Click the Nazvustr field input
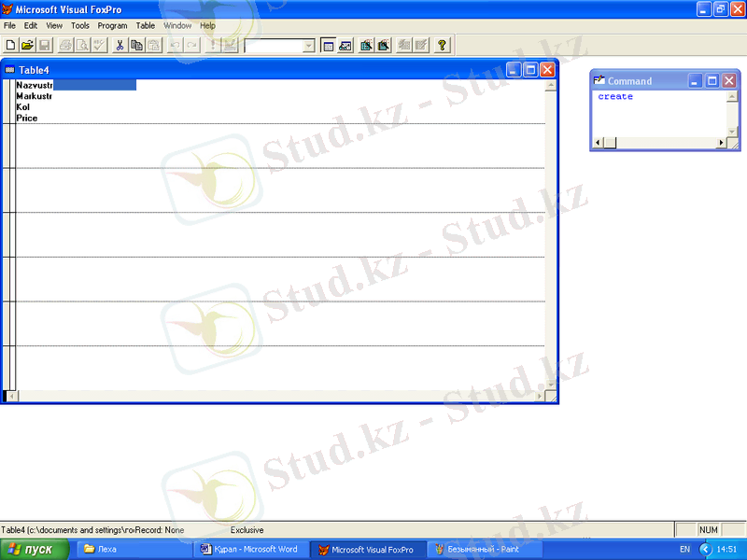 tap(95, 85)
